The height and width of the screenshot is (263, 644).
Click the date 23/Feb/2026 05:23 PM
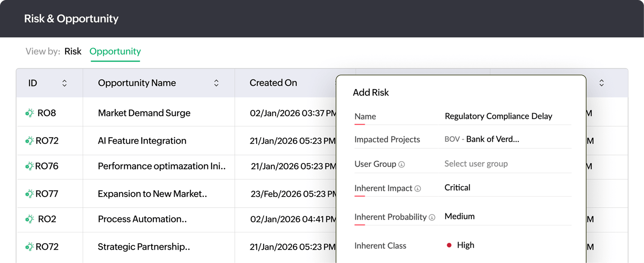click(293, 194)
